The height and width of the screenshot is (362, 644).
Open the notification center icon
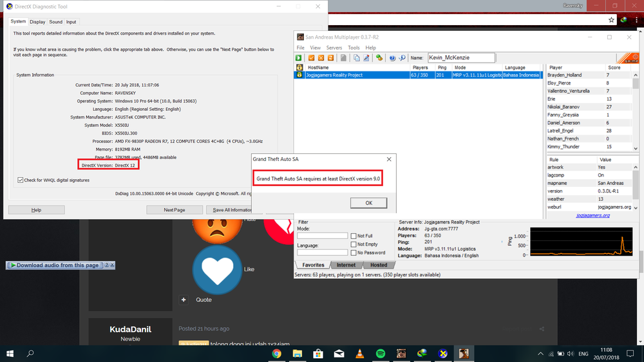[630, 354]
